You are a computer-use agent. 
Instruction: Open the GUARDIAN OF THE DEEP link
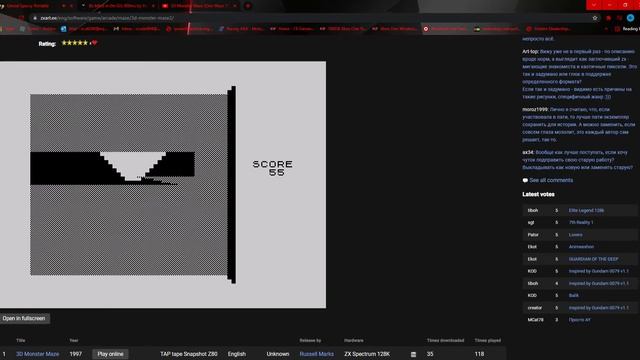click(x=593, y=259)
